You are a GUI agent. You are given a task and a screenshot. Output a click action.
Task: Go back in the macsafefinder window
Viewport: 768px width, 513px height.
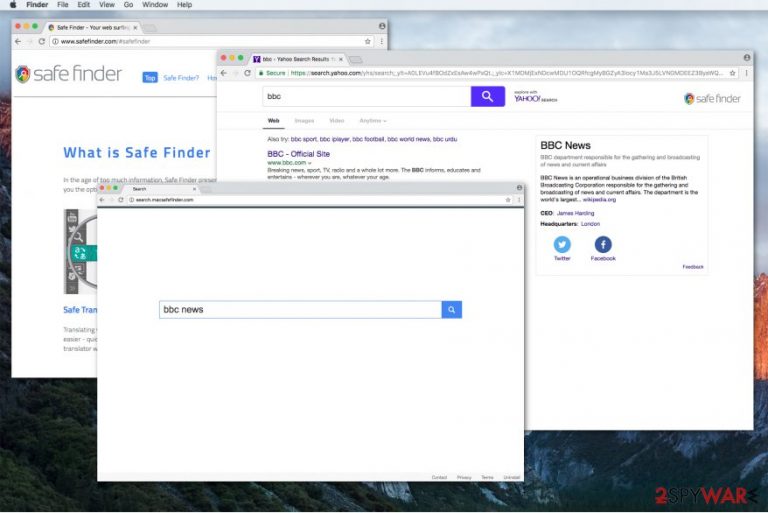[102, 200]
